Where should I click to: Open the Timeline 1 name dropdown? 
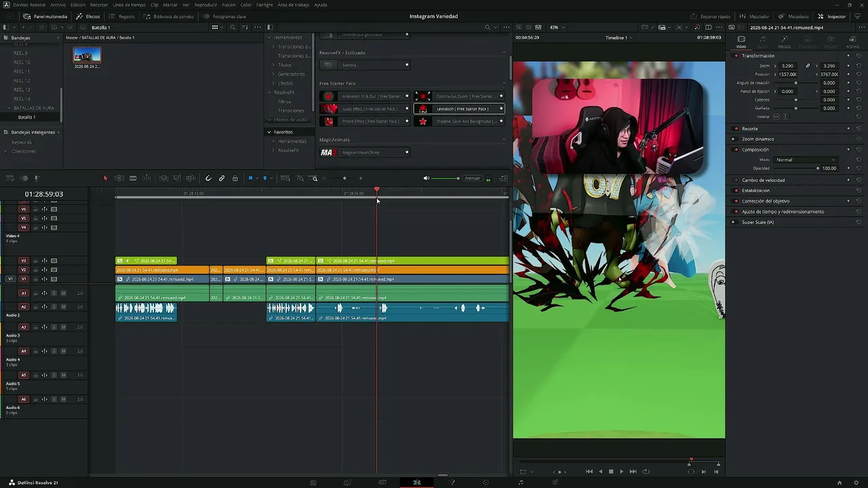click(x=618, y=38)
